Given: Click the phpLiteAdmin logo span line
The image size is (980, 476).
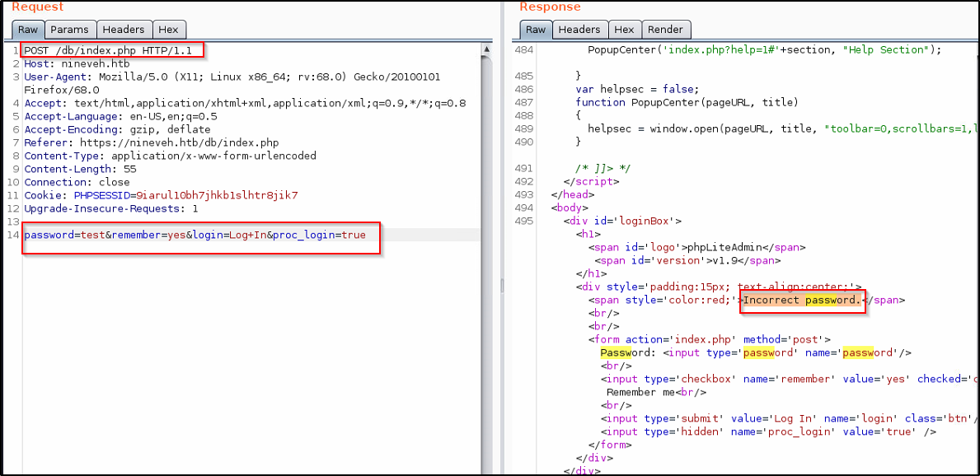Looking at the screenshot, I should point(696,247).
